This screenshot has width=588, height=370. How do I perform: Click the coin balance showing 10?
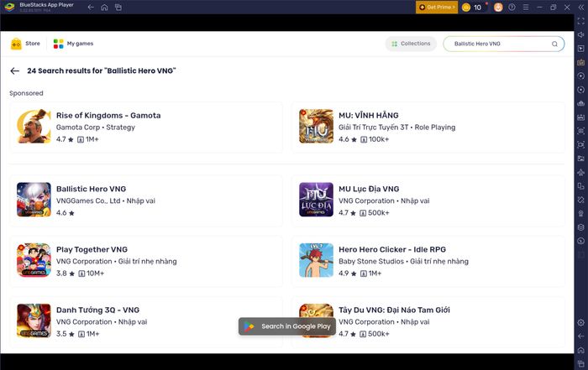coord(472,7)
